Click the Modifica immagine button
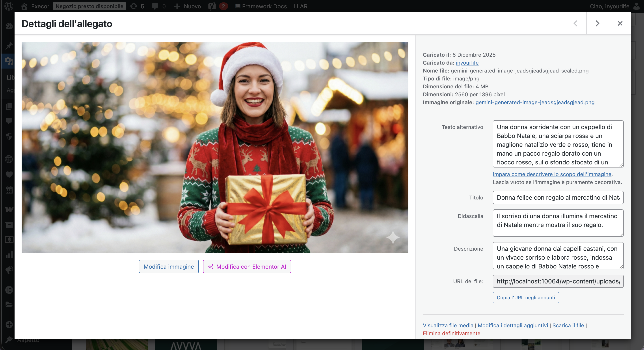Image resolution: width=644 pixels, height=350 pixels. 169,266
